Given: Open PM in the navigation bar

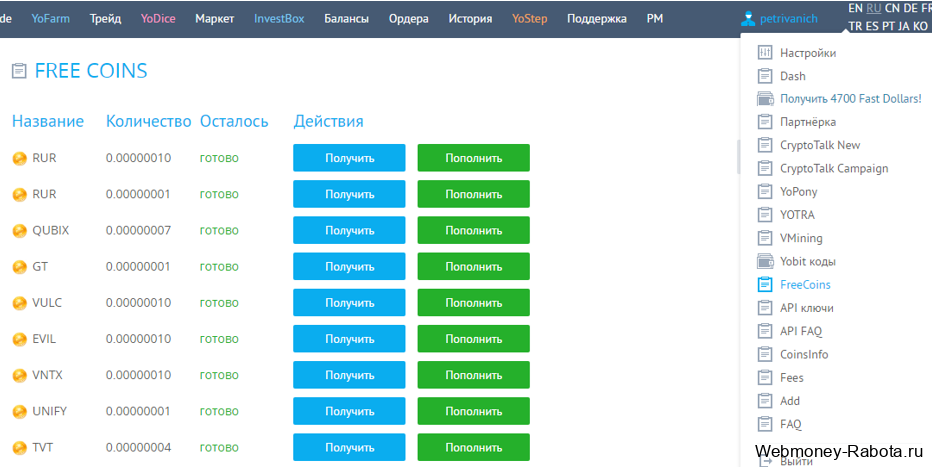Looking at the screenshot, I should (654, 18).
